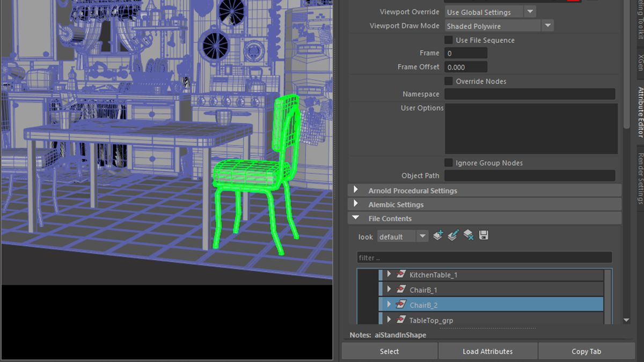Click the add new look icon
The width and height of the screenshot is (644, 362).
pos(438,235)
